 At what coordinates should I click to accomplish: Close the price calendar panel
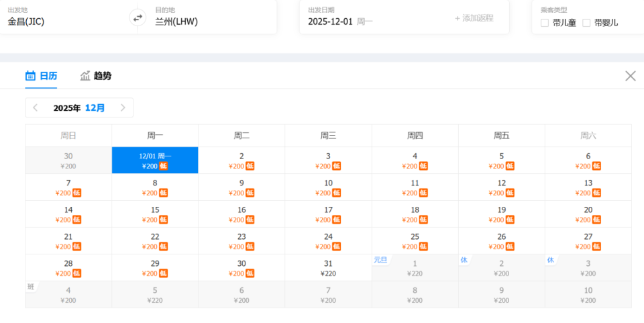630,76
